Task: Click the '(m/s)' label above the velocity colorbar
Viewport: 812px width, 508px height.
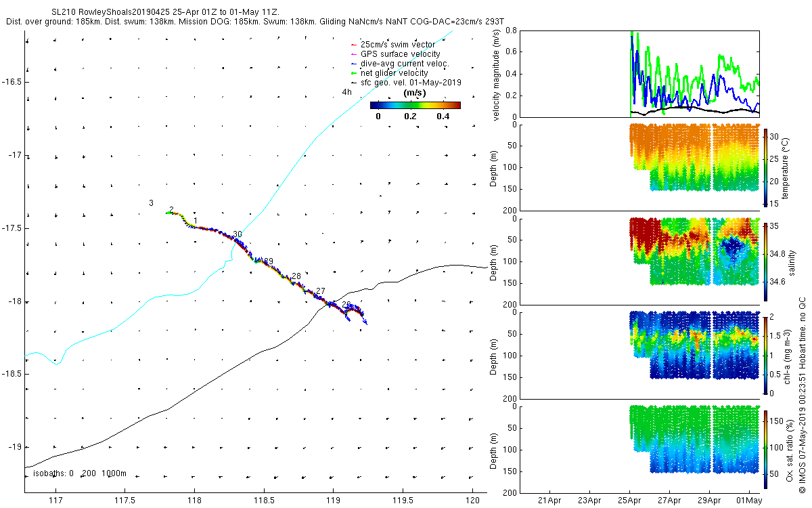Action: pyautogui.click(x=414, y=93)
